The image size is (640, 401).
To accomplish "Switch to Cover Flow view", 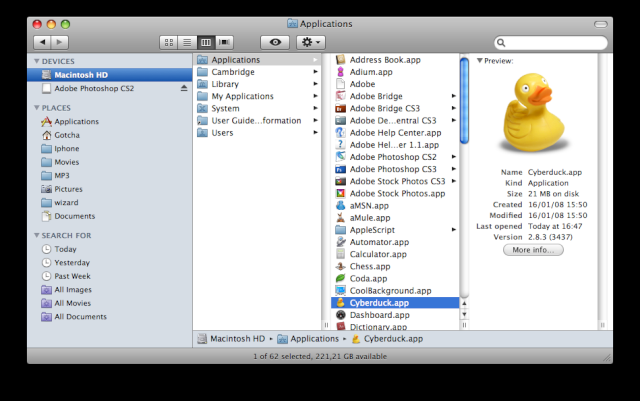I will point(224,42).
